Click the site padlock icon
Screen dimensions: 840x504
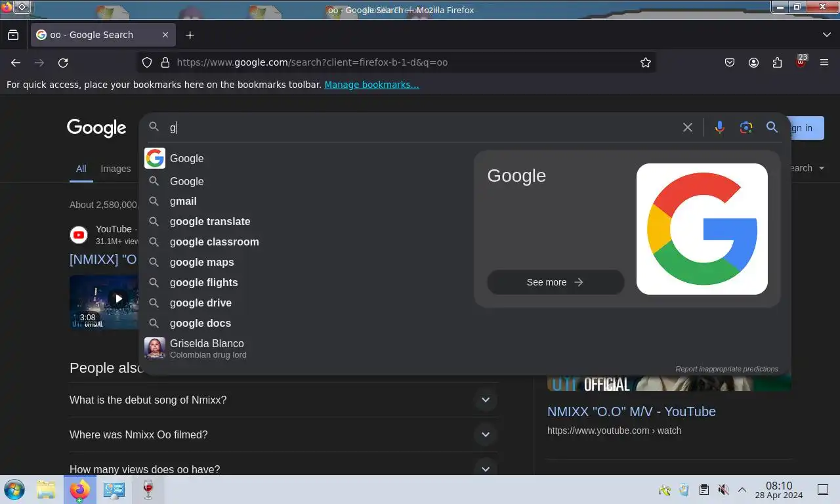pyautogui.click(x=165, y=62)
